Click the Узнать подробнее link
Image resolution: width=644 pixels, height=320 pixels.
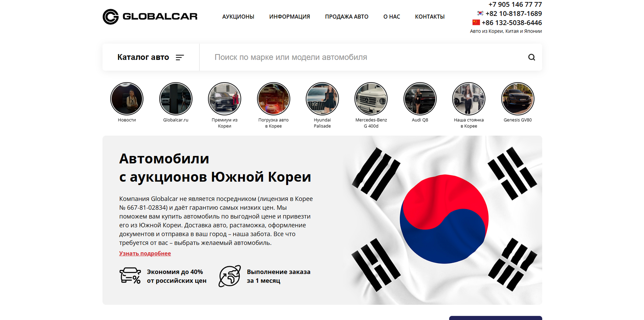(x=145, y=253)
